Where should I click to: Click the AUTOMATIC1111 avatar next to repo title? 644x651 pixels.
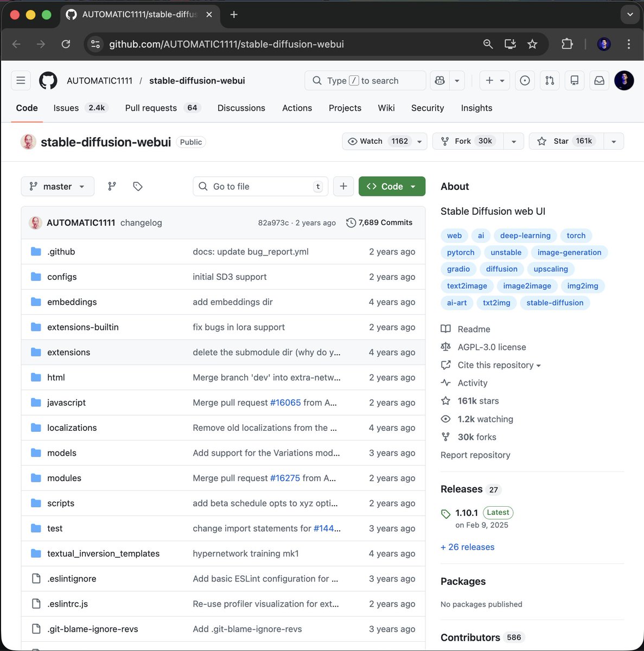click(x=28, y=142)
